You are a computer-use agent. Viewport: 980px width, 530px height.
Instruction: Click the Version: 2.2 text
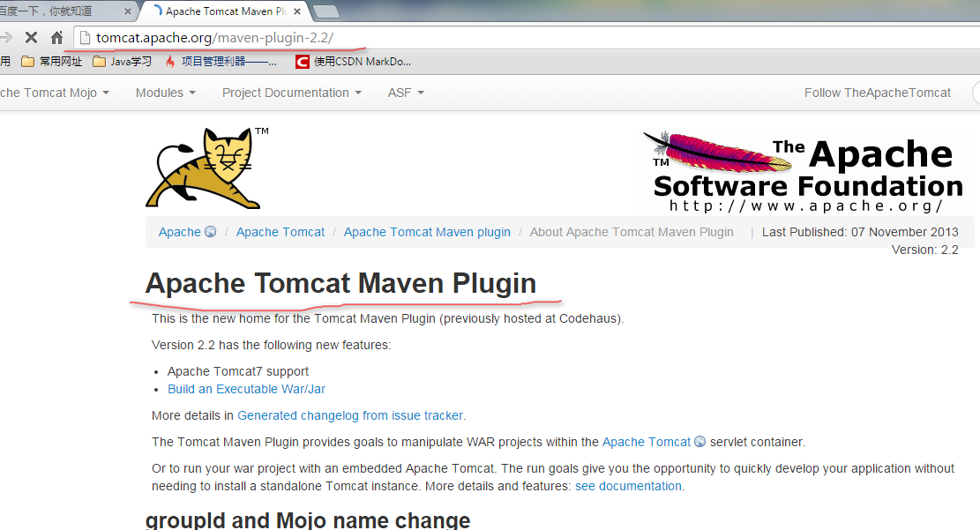tap(925, 250)
